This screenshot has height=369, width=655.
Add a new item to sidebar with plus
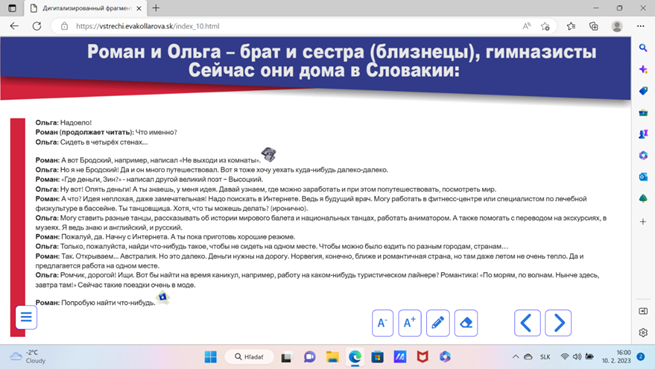pos(643,221)
